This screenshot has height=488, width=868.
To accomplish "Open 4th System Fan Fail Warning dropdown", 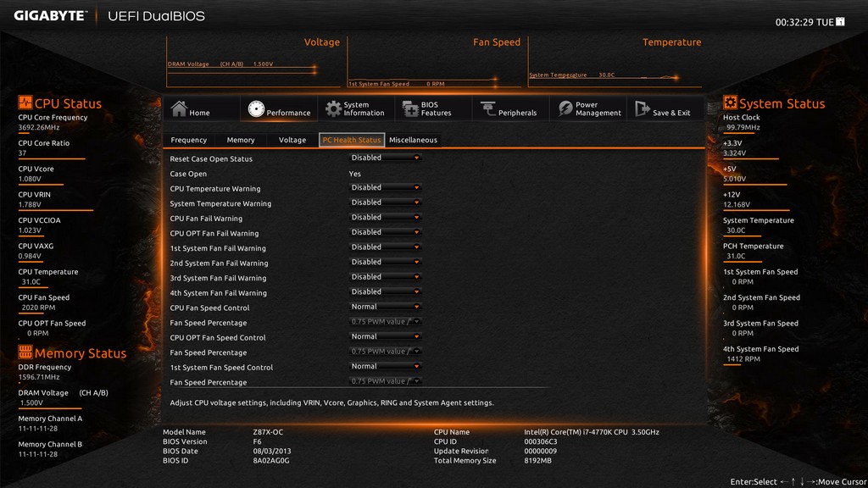I will 386,292.
